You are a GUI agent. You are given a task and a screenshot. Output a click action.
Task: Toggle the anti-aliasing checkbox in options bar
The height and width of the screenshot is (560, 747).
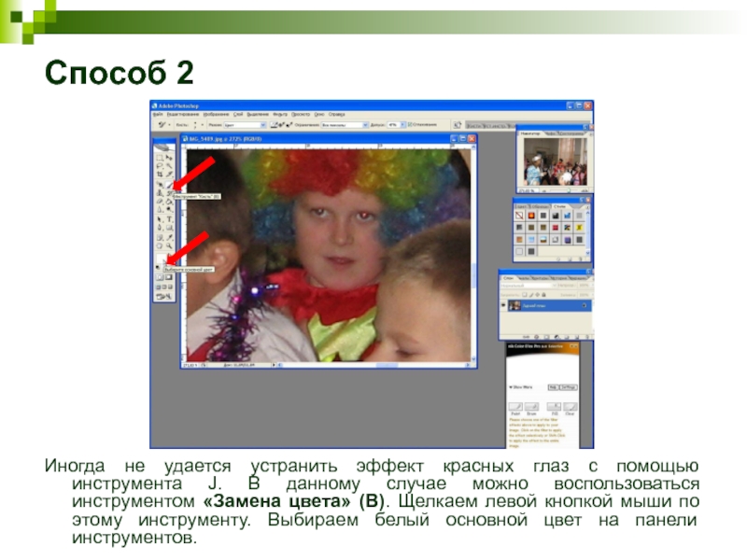pos(411,123)
